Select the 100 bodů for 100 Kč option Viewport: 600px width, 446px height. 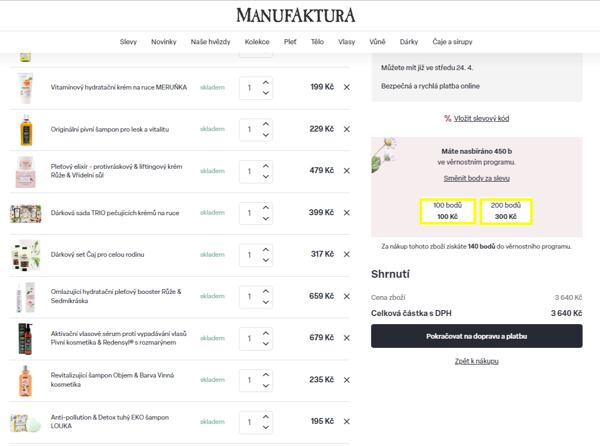pos(447,210)
